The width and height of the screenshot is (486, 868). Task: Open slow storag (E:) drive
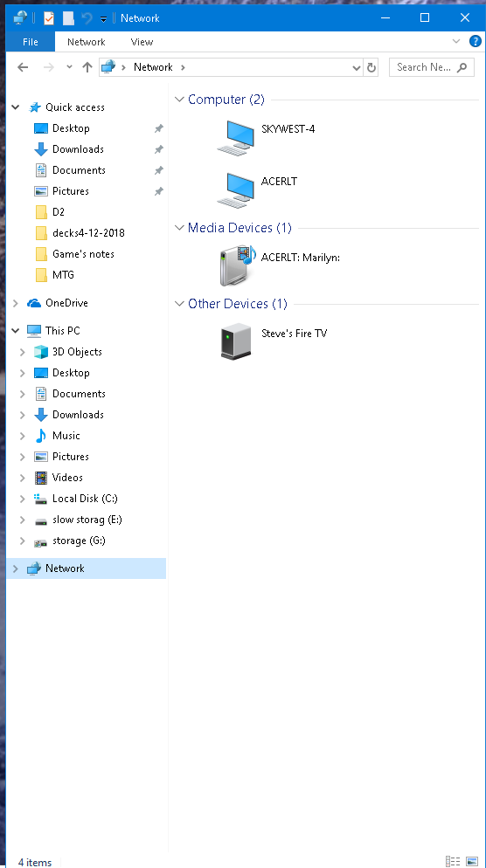[x=87, y=520]
